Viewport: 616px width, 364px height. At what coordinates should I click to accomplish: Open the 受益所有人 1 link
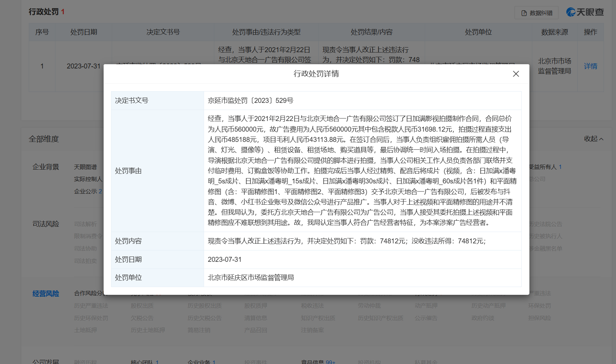[545, 167]
